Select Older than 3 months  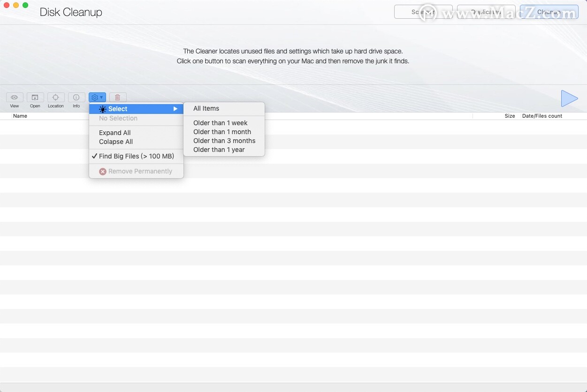pos(224,141)
